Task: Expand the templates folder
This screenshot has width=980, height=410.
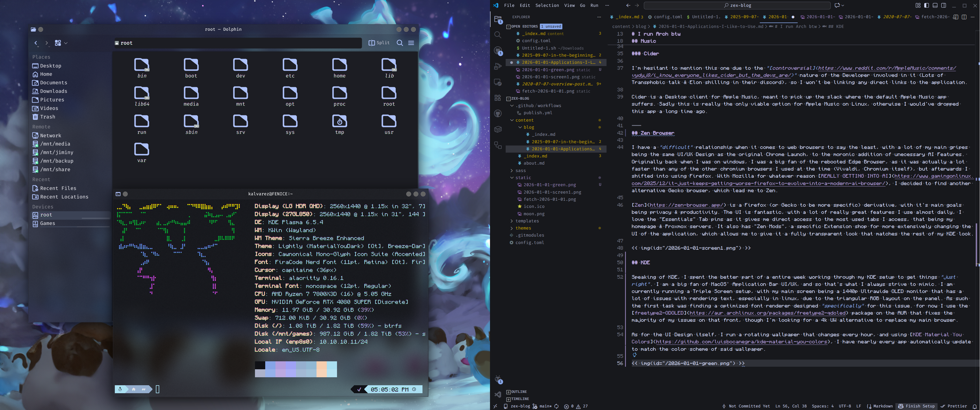Action: coord(527,221)
